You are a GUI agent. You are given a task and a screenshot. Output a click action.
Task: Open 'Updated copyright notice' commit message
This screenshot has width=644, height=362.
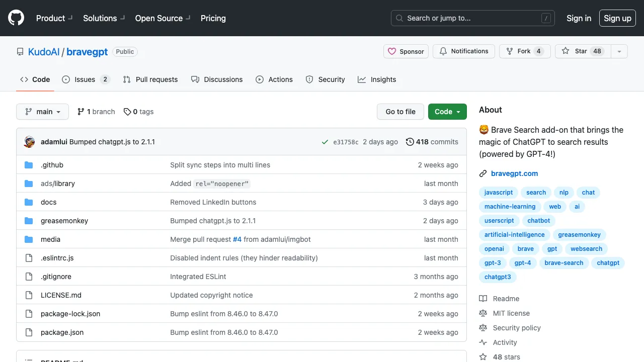pyautogui.click(x=211, y=295)
